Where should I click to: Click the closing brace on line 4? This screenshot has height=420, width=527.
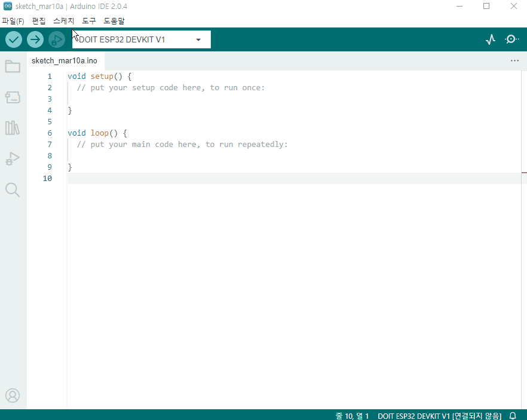pyautogui.click(x=70, y=111)
